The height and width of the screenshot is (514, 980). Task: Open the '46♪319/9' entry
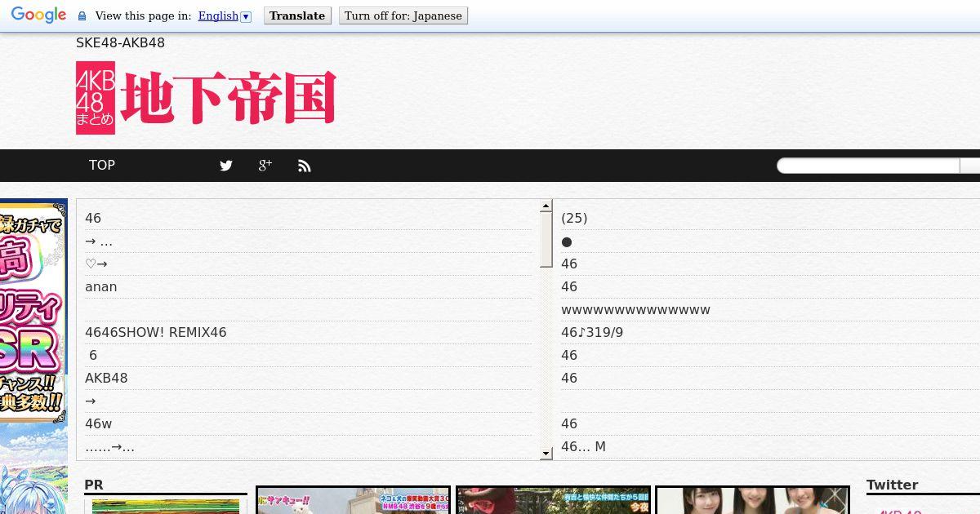592,332
